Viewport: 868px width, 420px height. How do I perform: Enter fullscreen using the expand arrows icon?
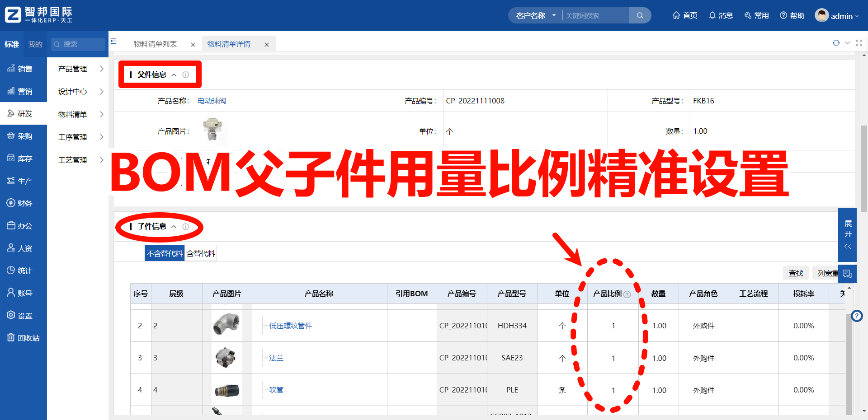(x=859, y=43)
